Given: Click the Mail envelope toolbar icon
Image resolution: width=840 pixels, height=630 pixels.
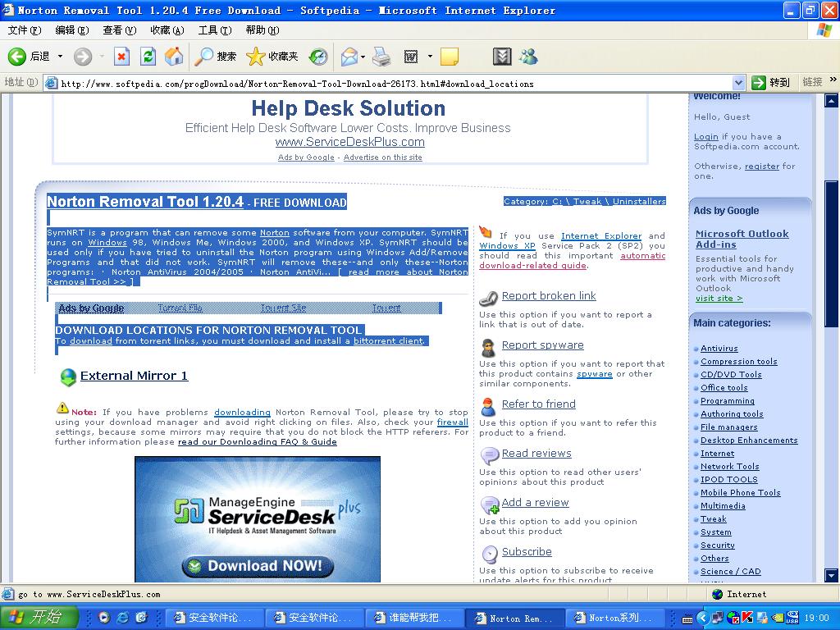Looking at the screenshot, I should (x=349, y=57).
